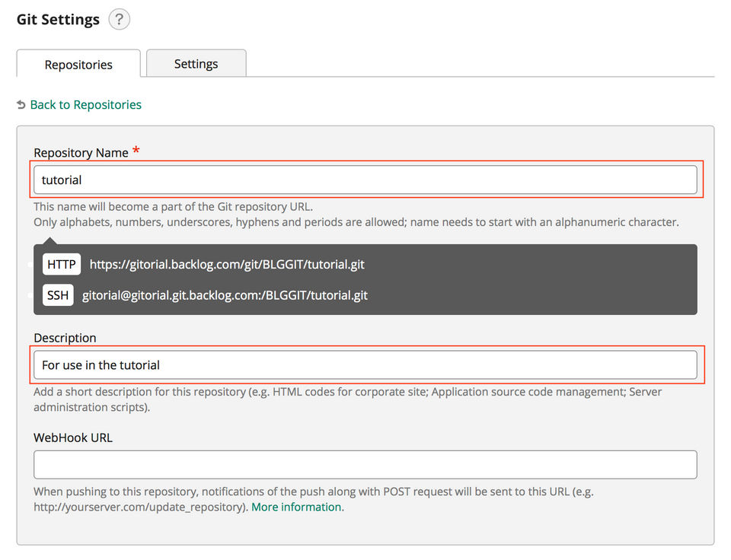Open the More information link

tap(296, 507)
